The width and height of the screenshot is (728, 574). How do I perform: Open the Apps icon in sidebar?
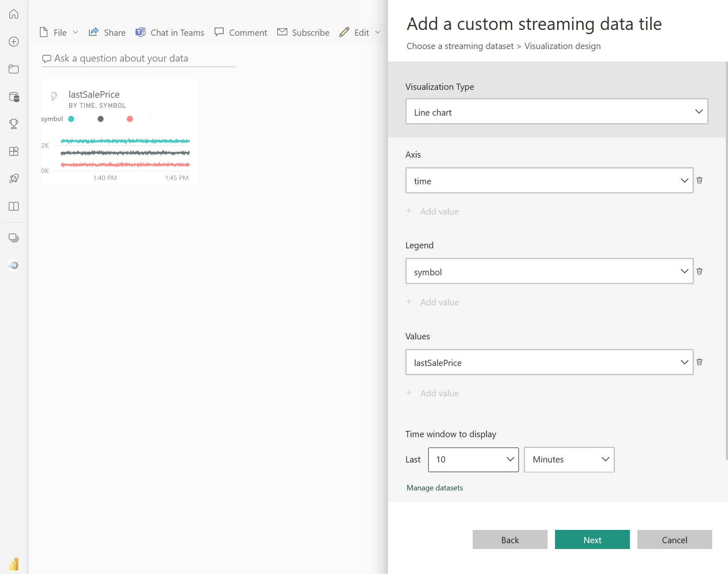[x=14, y=151]
